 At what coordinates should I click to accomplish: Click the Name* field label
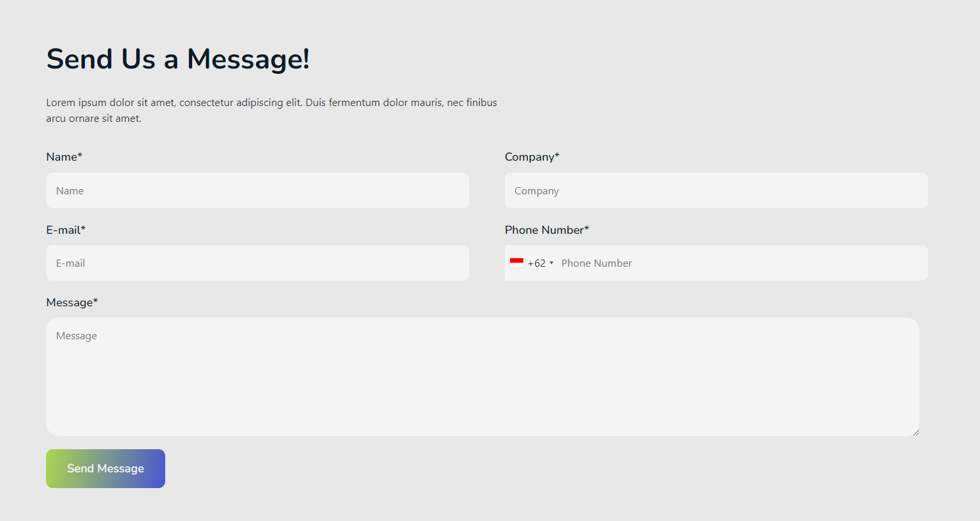tap(64, 157)
